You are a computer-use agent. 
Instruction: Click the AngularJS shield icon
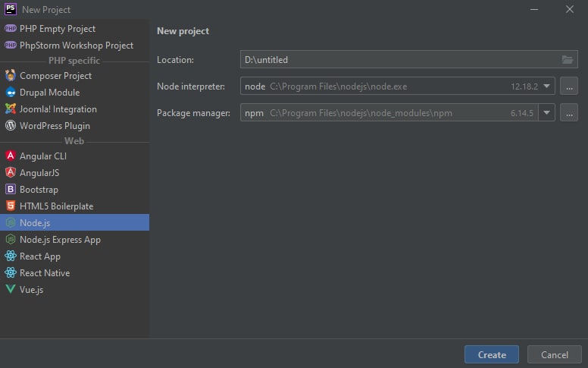coord(11,172)
